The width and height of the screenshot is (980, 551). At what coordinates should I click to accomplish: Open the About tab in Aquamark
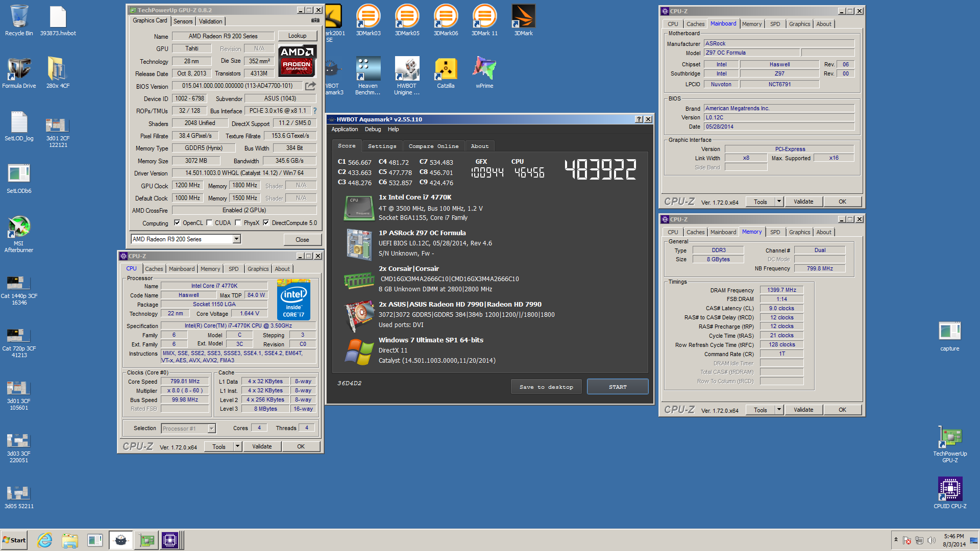[480, 146]
